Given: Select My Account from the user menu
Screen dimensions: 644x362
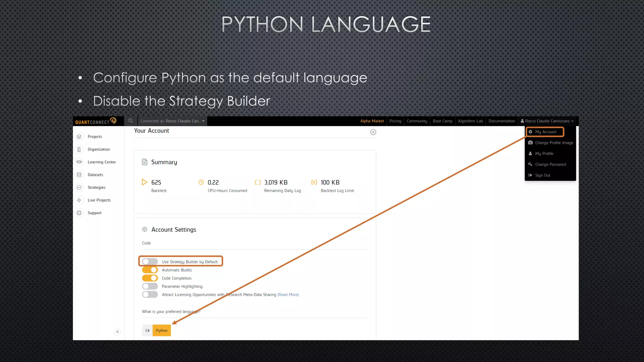Looking at the screenshot, I should (x=546, y=132).
